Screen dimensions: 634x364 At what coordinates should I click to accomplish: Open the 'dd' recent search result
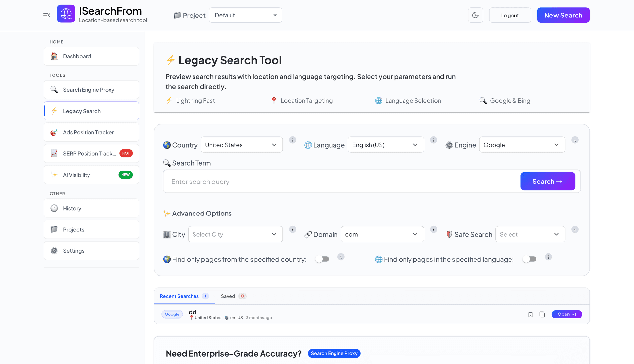click(567, 314)
